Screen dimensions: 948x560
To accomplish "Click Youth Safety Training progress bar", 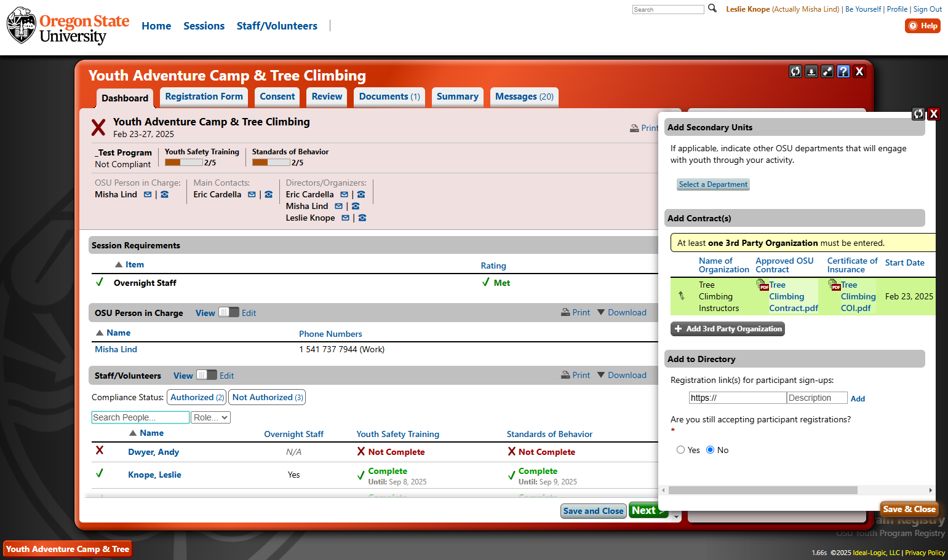I will click(x=184, y=162).
